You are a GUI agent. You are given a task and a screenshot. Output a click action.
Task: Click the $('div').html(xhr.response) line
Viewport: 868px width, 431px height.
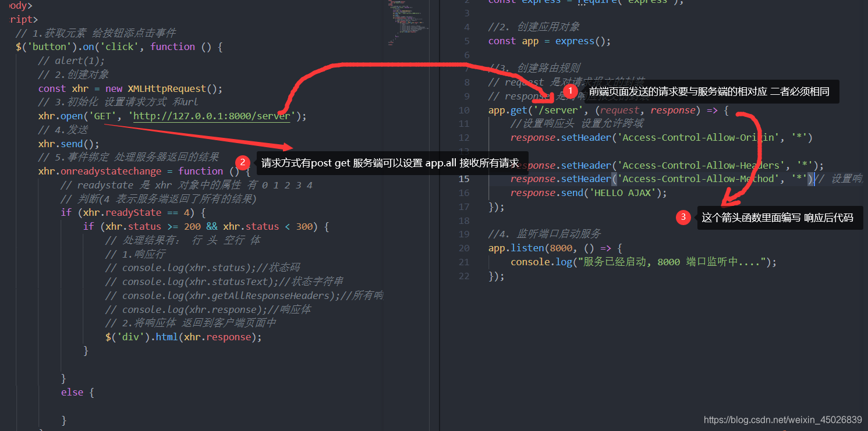point(183,337)
